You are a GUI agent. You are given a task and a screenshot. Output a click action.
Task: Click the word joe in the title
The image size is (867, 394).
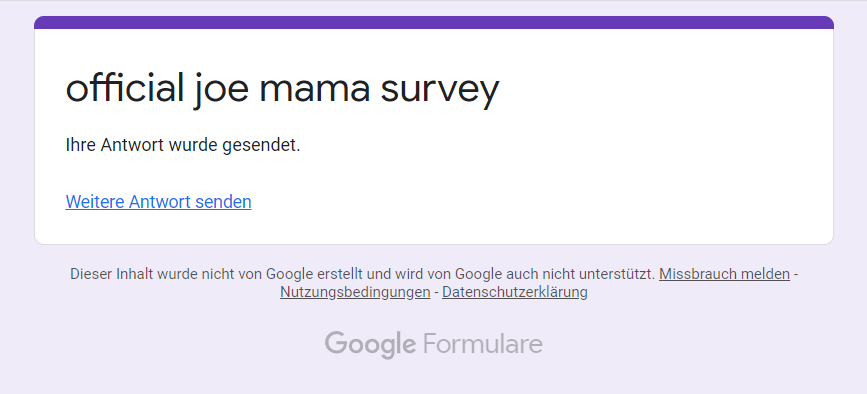pos(221,90)
